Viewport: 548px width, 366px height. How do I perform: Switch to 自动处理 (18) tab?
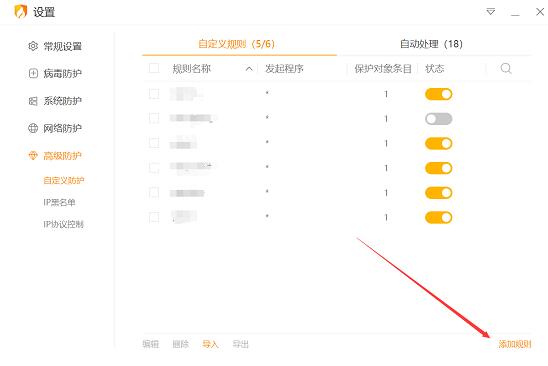(431, 44)
